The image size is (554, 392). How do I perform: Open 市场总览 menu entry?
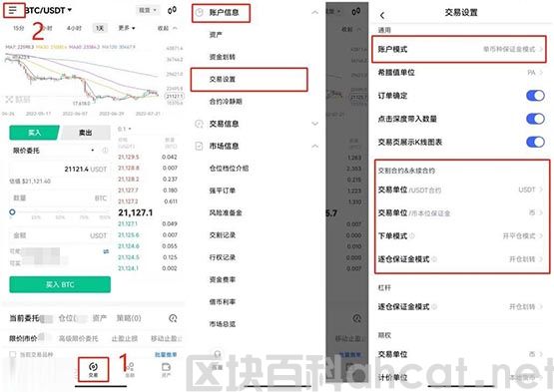[x=223, y=324]
